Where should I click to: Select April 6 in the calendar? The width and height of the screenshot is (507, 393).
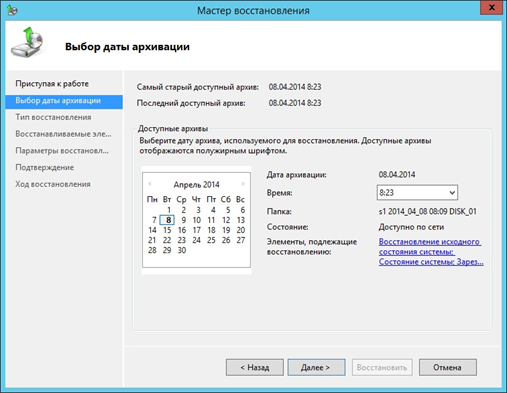pos(243,210)
